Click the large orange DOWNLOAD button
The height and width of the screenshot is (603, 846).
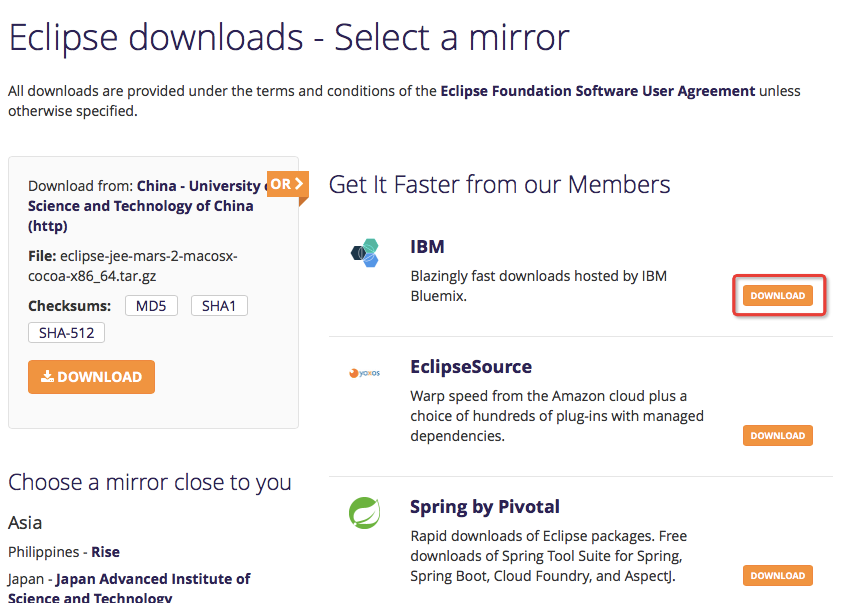pos(91,377)
